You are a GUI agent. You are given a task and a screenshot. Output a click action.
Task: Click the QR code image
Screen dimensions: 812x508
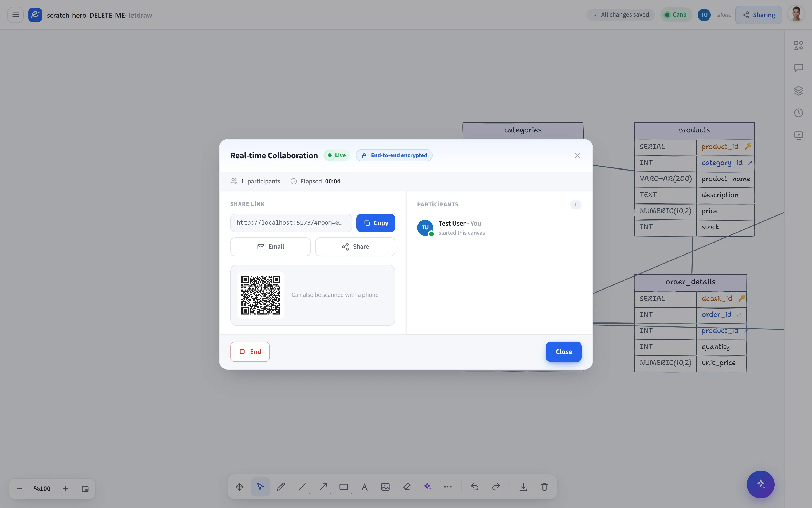tap(261, 295)
